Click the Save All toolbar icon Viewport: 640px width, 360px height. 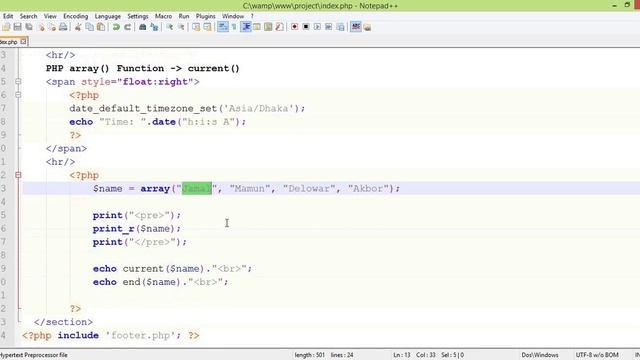(x=29, y=27)
